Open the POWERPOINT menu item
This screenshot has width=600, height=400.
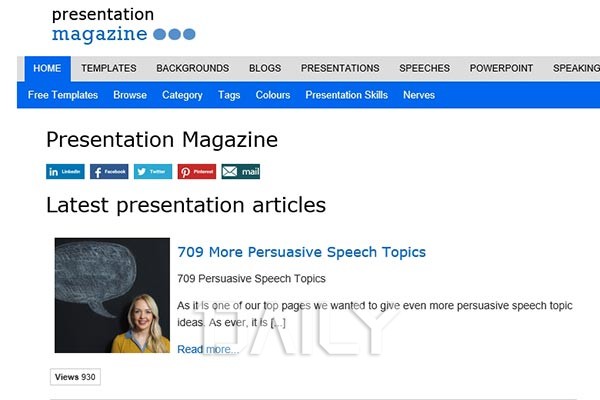[x=501, y=69]
